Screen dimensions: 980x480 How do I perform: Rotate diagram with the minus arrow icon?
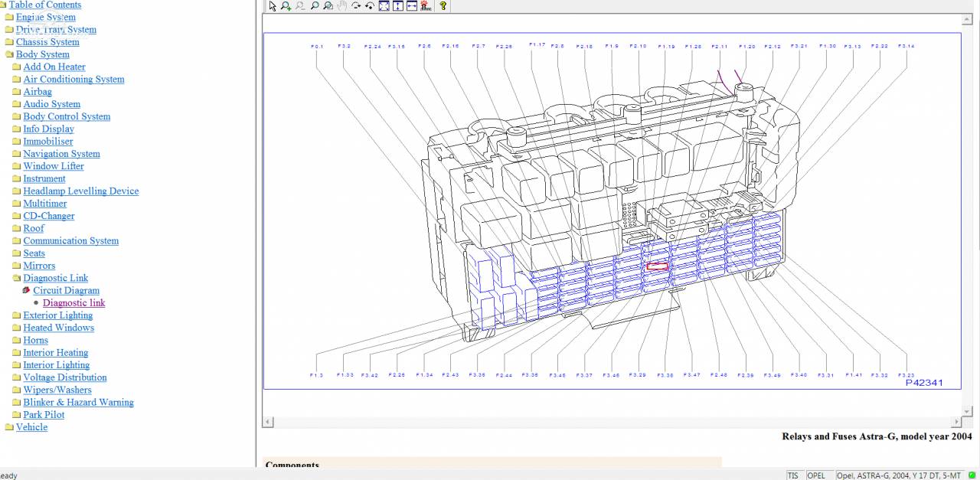pos(356,6)
